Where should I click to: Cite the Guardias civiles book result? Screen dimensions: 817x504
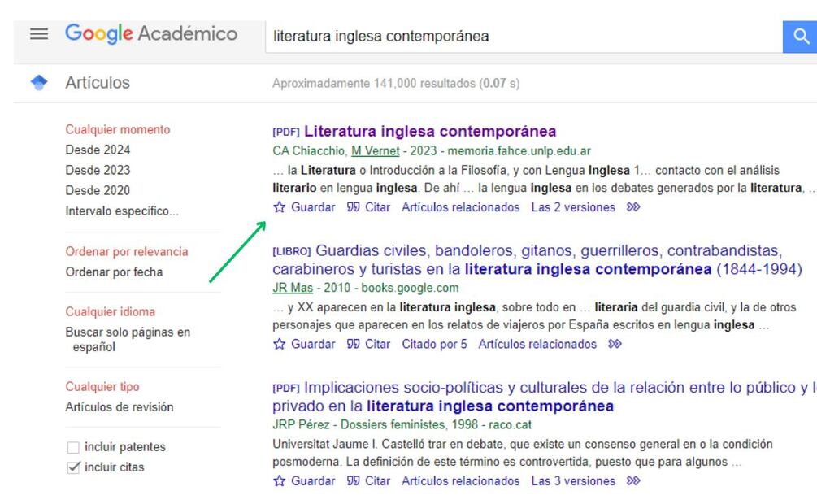[368, 344]
